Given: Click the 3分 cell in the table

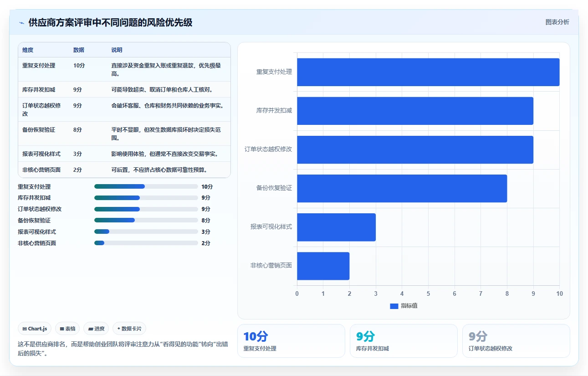Looking at the screenshot, I should 78,154.
